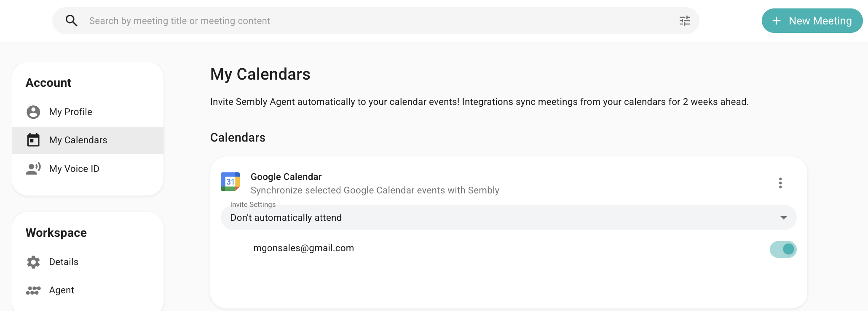Click the Workspace Details gear icon

pos(33,262)
